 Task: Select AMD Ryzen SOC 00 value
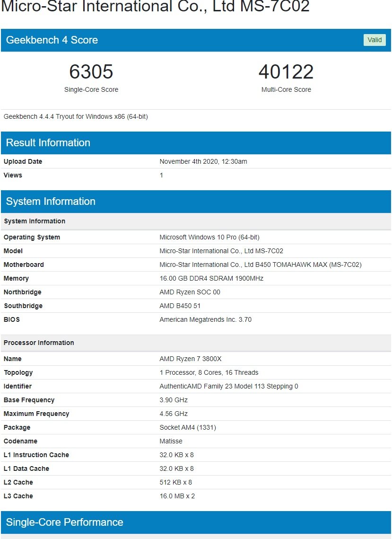(x=190, y=292)
